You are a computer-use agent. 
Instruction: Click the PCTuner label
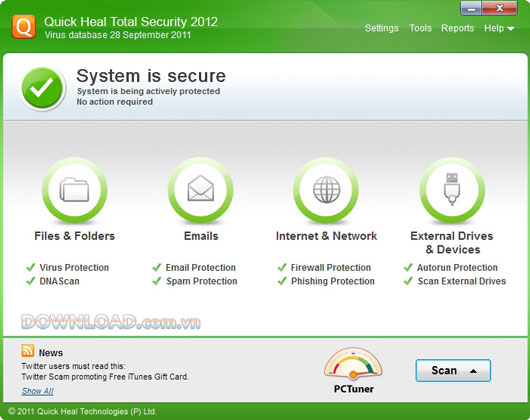pyautogui.click(x=354, y=389)
